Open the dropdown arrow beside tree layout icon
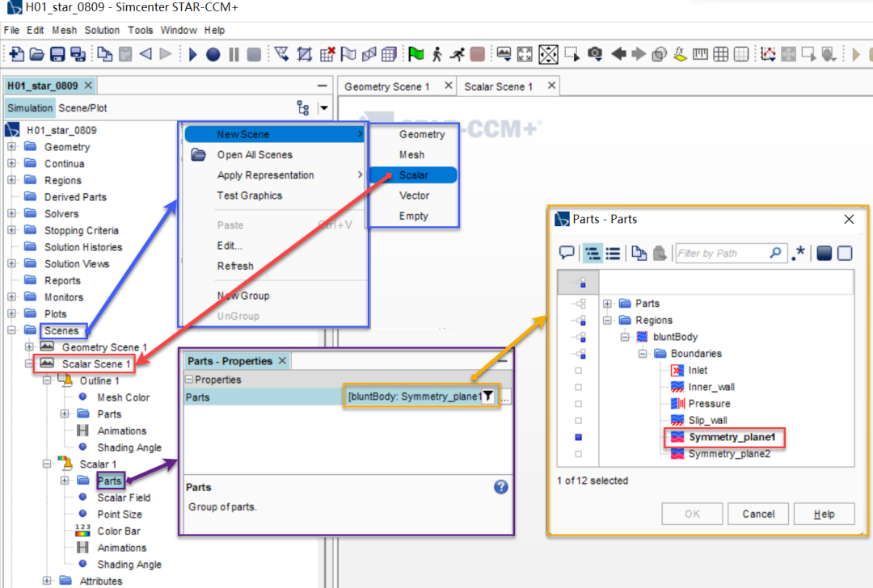Viewport: 873px width, 588px height. coord(323,108)
